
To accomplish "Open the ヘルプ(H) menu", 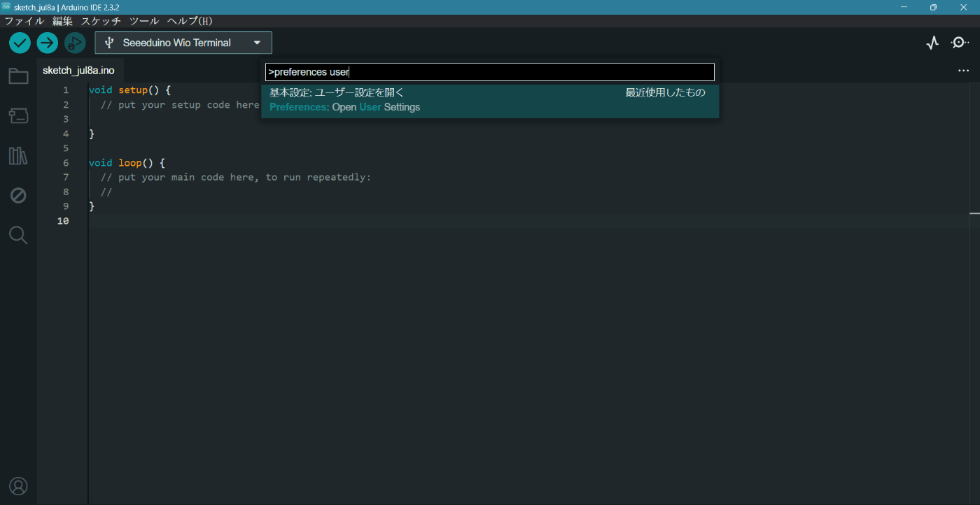I will (190, 21).
